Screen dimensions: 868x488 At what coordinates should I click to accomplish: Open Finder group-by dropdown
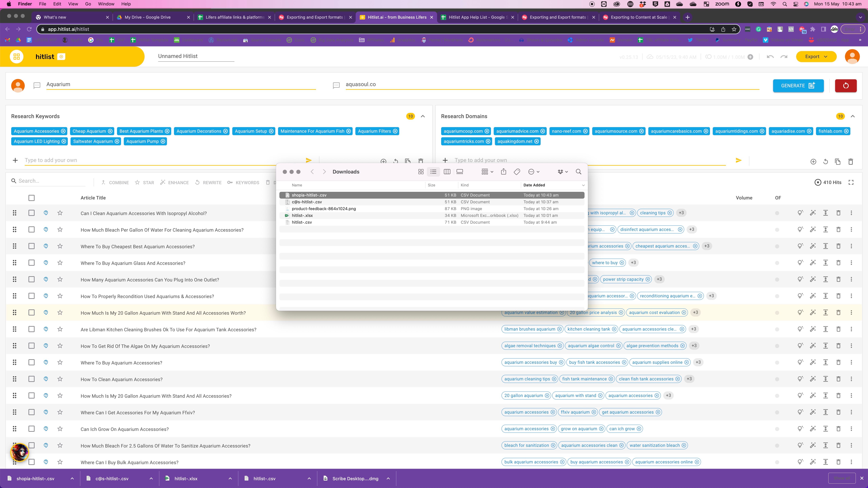[x=487, y=172]
